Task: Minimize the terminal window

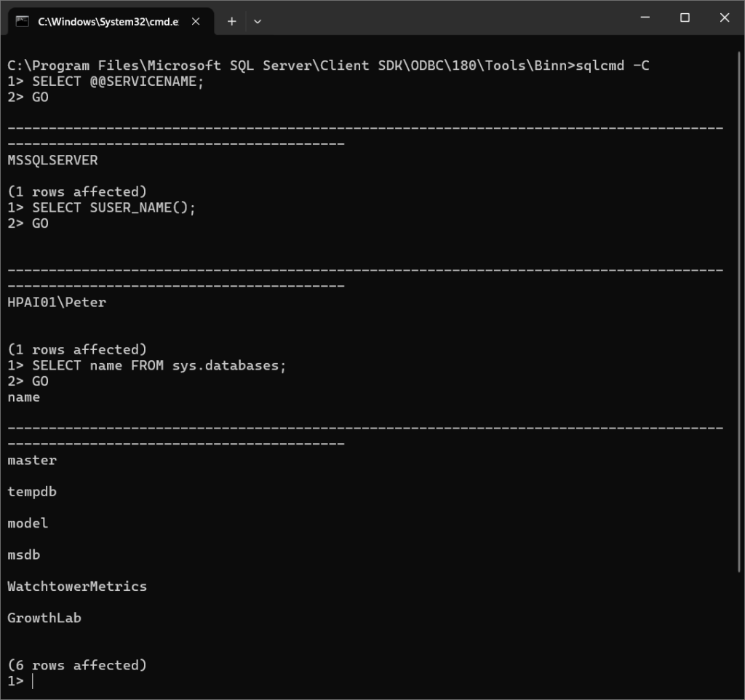Action: click(x=645, y=17)
